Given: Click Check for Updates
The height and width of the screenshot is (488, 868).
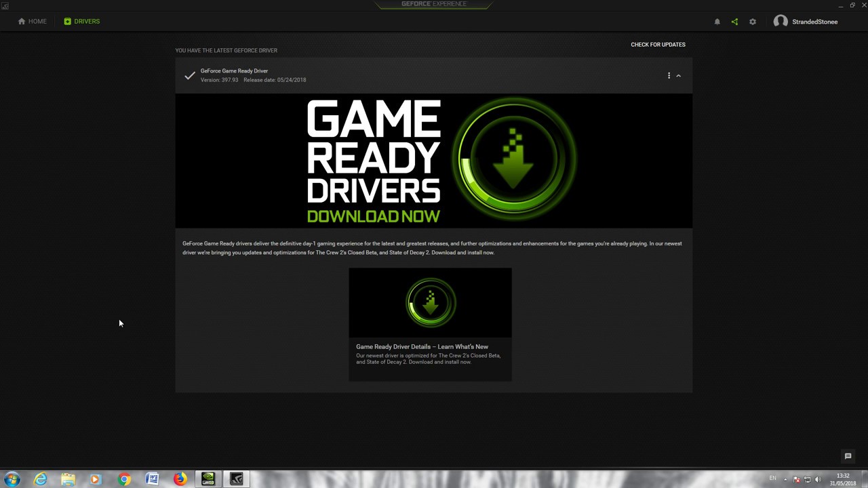Looking at the screenshot, I should pos(658,45).
